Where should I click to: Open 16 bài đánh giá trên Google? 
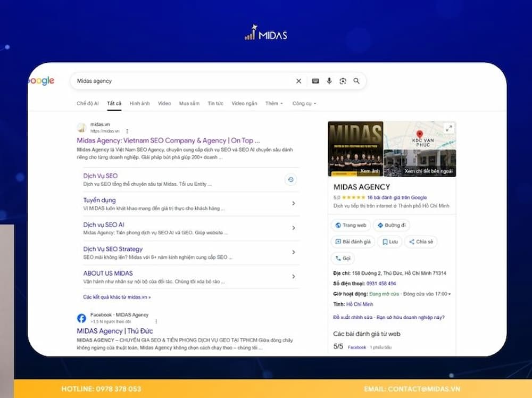click(x=397, y=197)
